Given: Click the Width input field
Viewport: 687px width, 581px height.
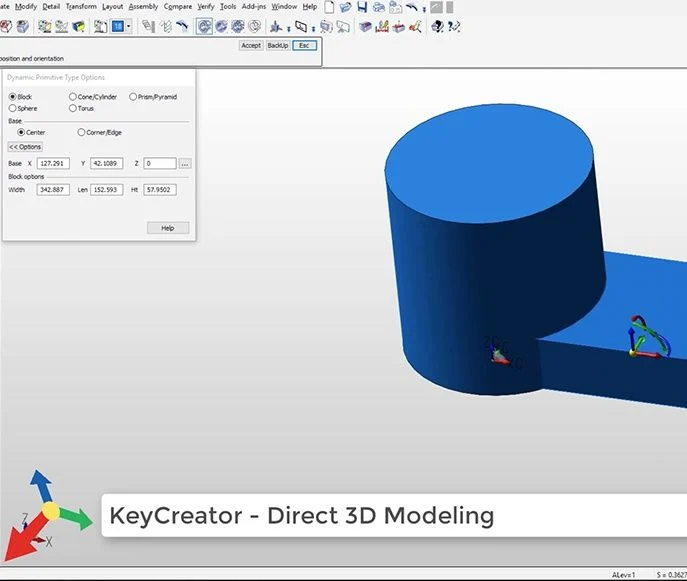Looking at the screenshot, I should pyautogui.click(x=52, y=190).
